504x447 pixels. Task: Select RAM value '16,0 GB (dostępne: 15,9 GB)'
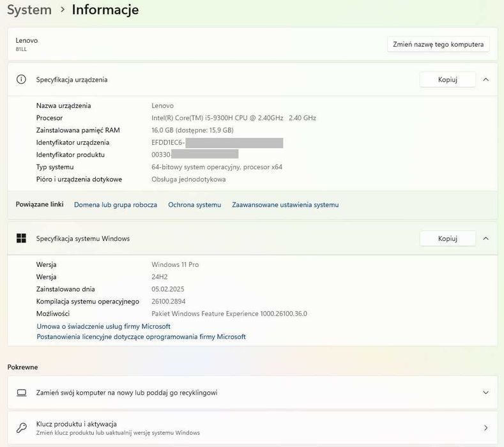point(192,130)
